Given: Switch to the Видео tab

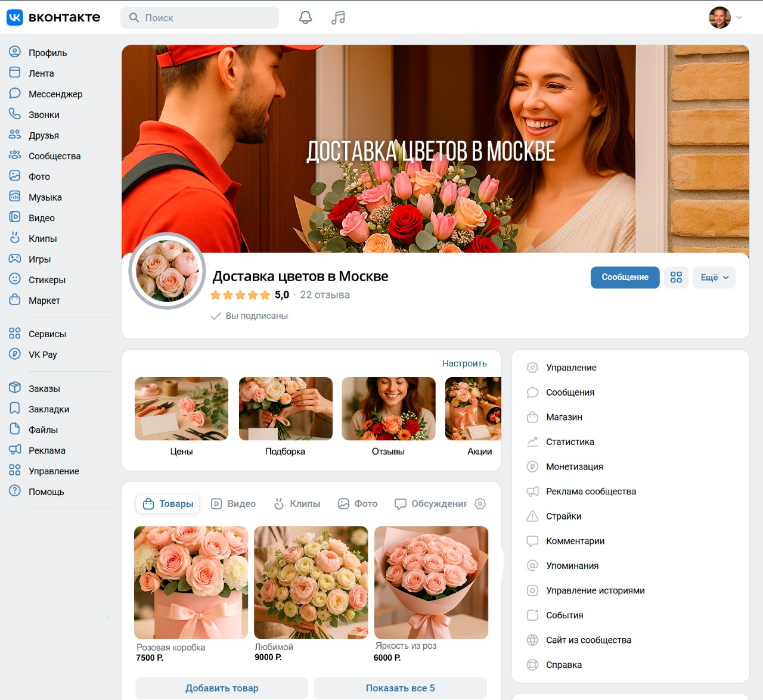Looking at the screenshot, I should coord(234,504).
